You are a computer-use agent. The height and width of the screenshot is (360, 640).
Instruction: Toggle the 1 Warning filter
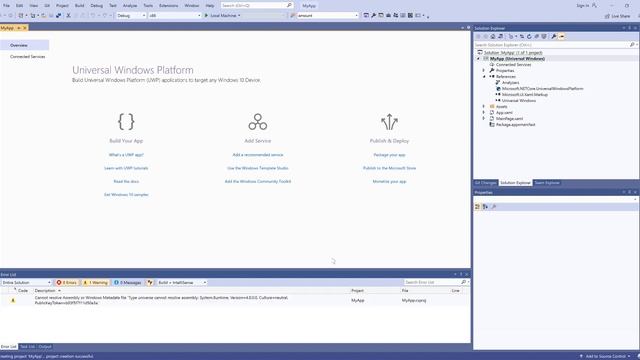(96, 282)
